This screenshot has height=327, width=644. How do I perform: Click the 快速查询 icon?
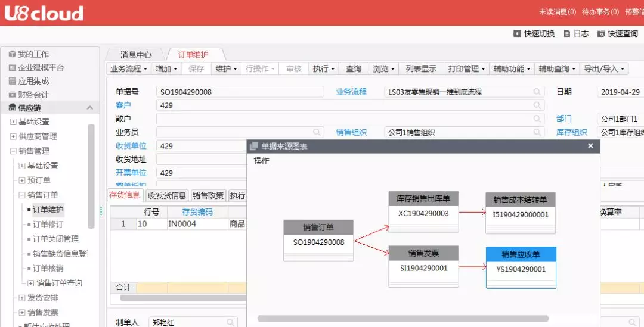click(x=601, y=33)
